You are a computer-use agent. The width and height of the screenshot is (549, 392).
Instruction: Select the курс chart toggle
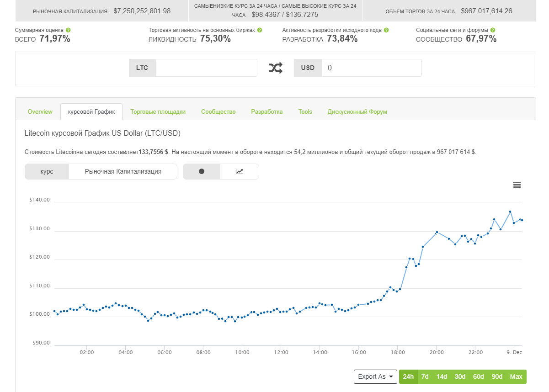[47, 172]
